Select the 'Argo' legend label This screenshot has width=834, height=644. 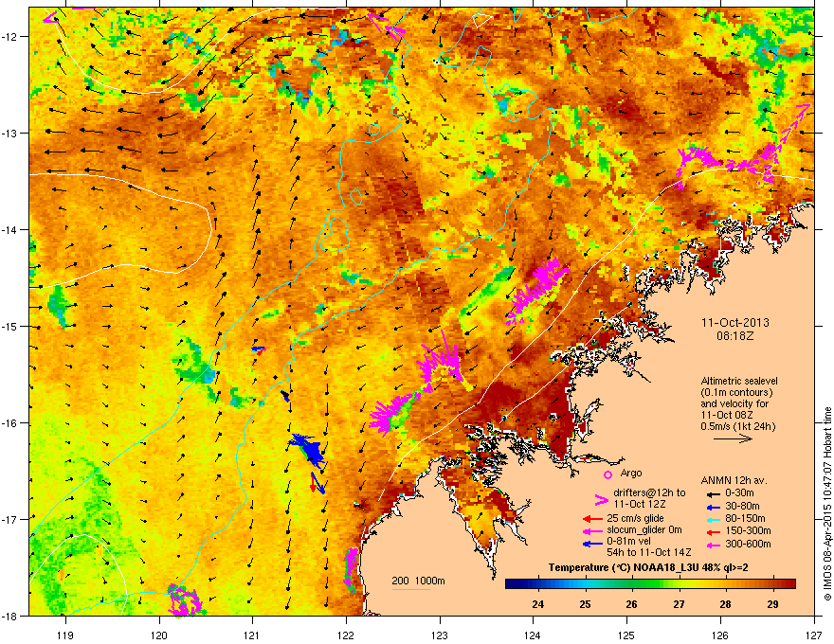(x=631, y=473)
